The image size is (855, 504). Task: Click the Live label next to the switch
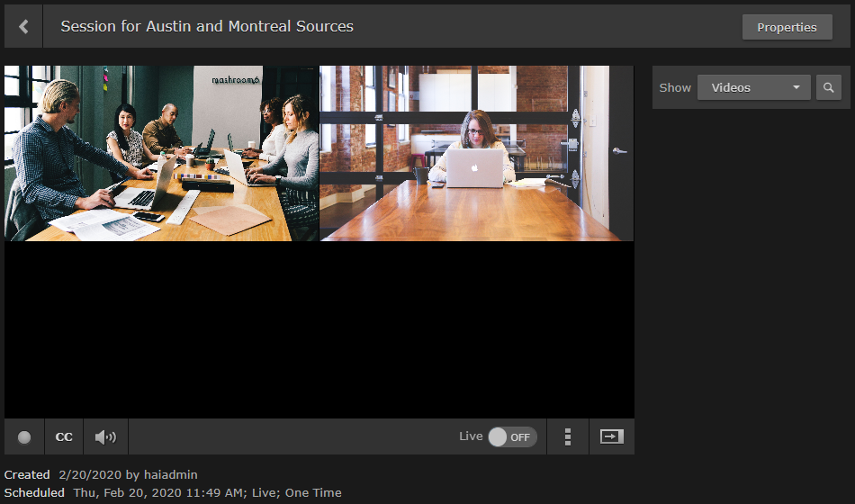click(471, 436)
